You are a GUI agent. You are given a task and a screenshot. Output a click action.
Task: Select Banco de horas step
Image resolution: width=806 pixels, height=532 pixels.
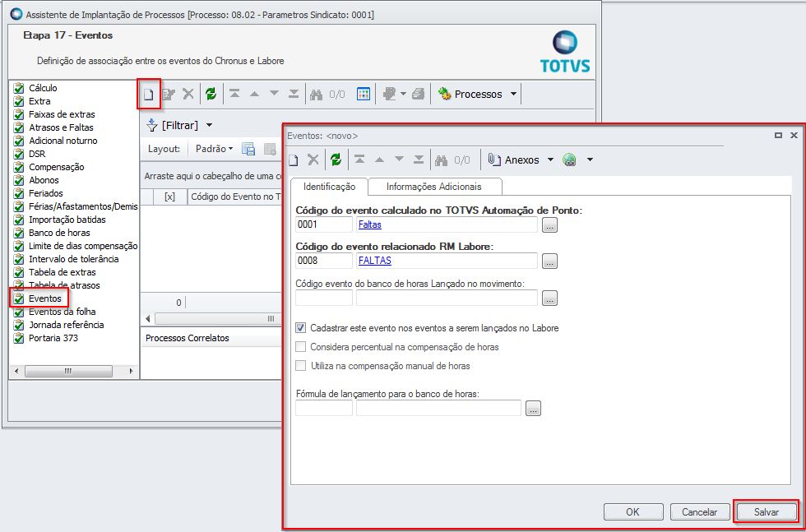(x=59, y=233)
